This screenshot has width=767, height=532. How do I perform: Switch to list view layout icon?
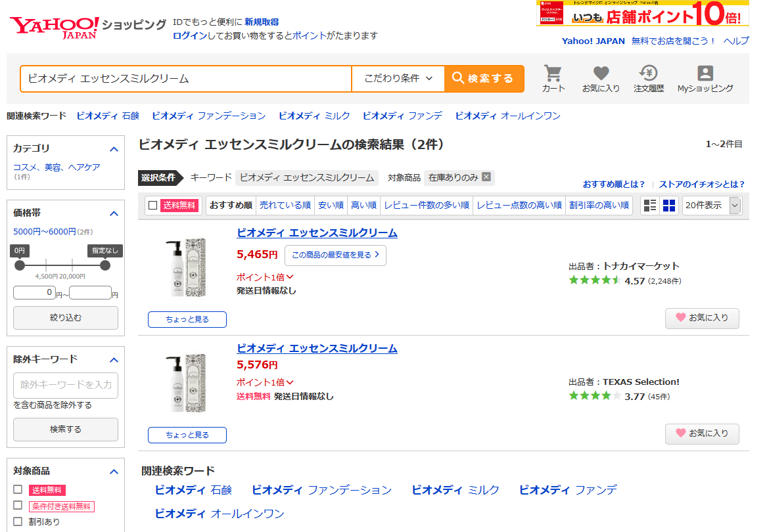click(650, 206)
